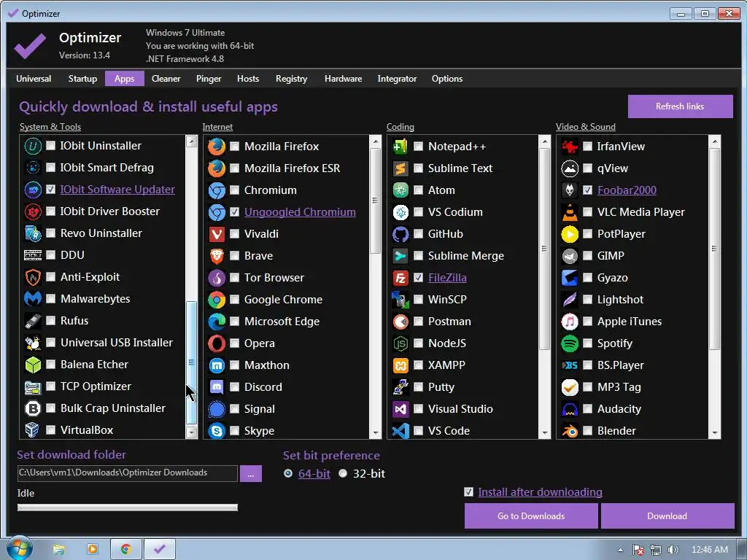The image size is (747, 560).
Task: Click the Refresh links button
Action: [680, 106]
